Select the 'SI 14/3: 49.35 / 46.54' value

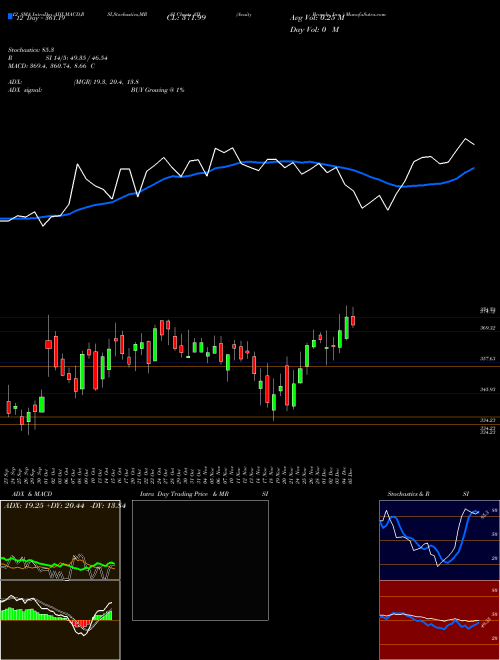[x=76, y=58]
